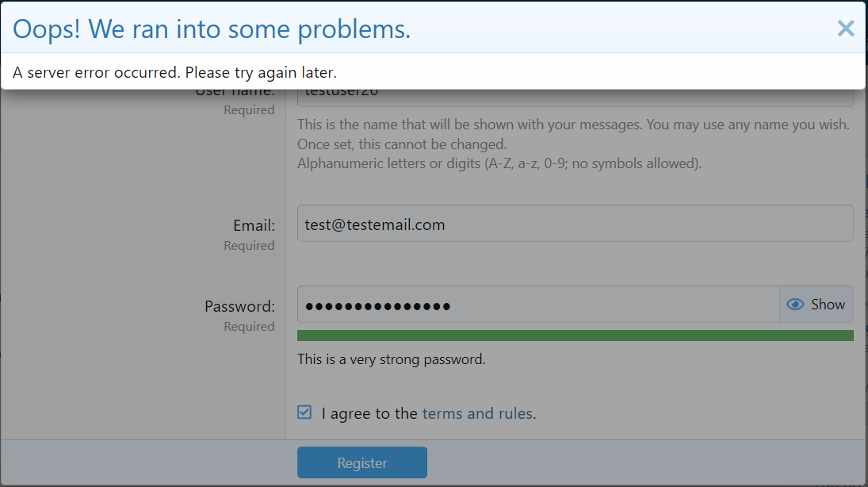Click 'Required' hint under Email label
The width and height of the screenshot is (868, 487).
(x=249, y=245)
